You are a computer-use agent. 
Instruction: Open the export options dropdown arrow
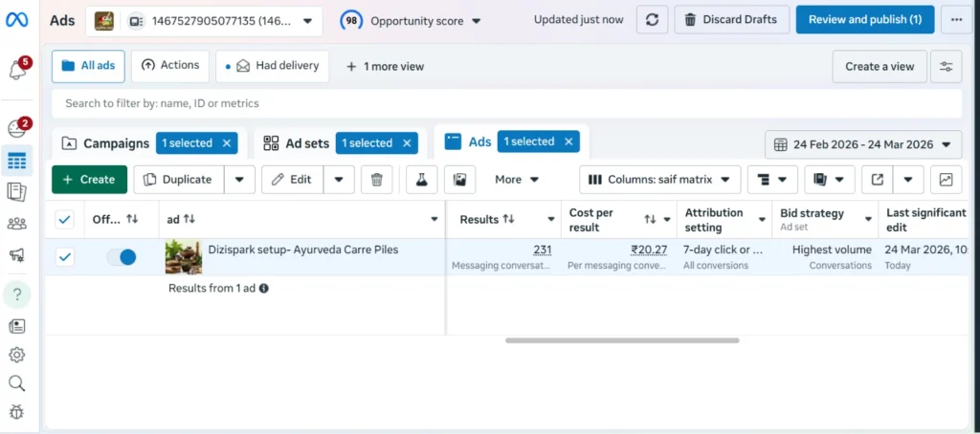tap(908, 180)
